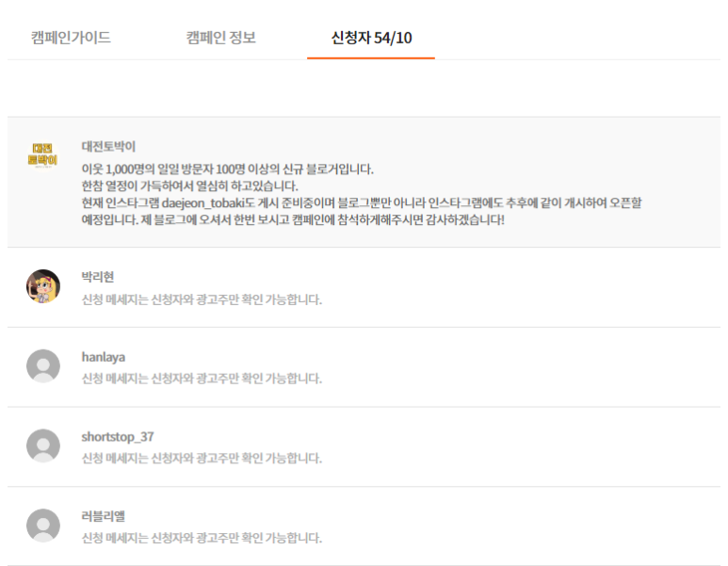Click shortstop_37's default avatar icon
Image resolution: width=728 pixels, height=566 pixels.
pyautogui.click(x=43, y=445)
